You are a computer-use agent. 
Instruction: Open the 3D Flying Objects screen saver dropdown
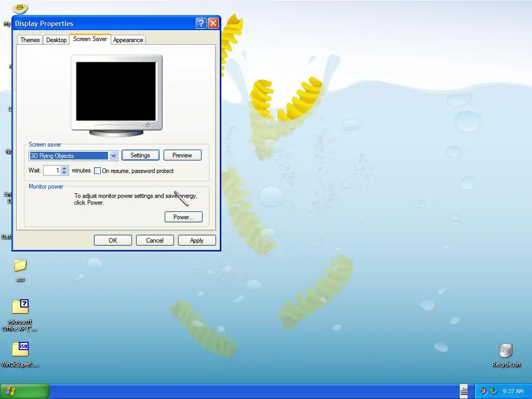(x=113, y=156)
